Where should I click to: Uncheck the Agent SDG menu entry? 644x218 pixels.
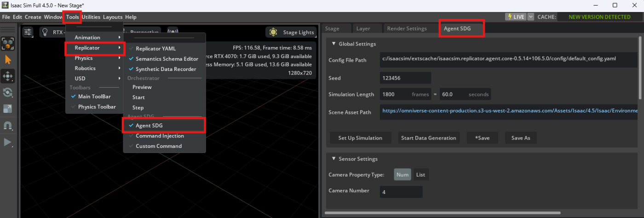click(x=164, y=126)
